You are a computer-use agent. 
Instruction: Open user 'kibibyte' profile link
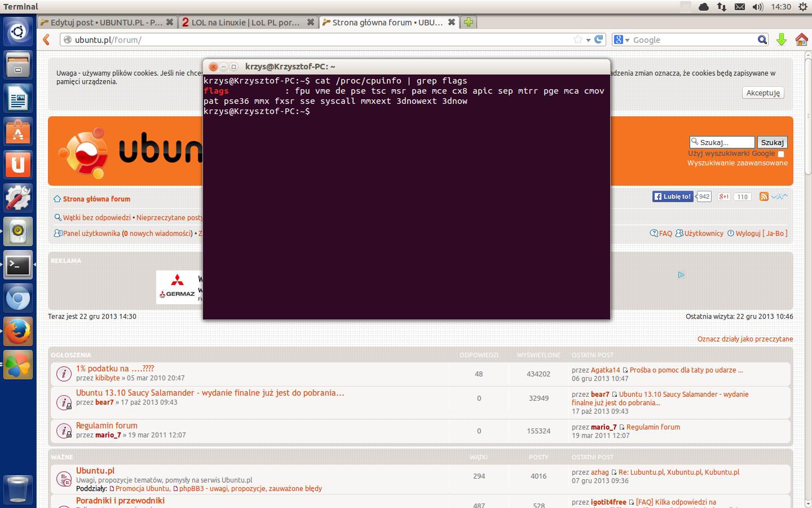(x=107, y=378)
